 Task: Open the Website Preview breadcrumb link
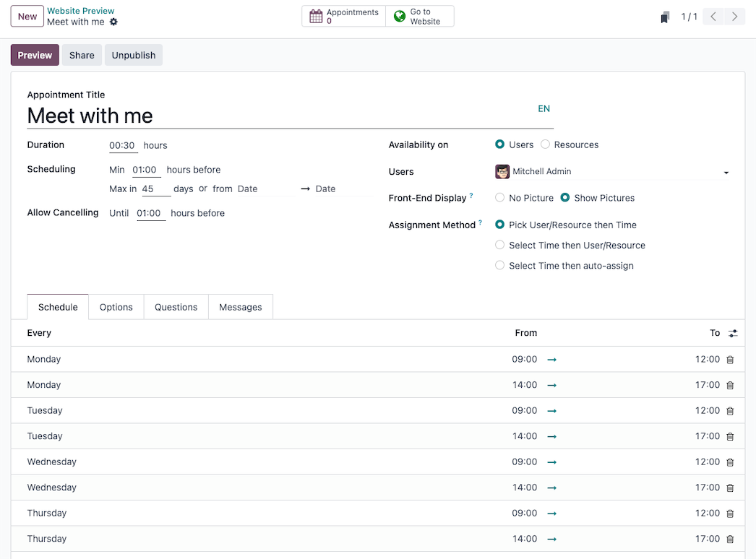[80, 10]
